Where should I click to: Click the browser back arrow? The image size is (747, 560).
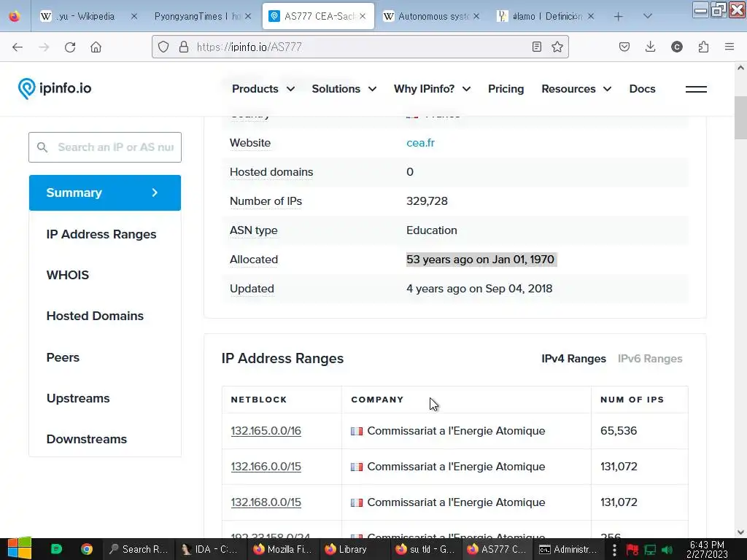[x=18, y=47]
